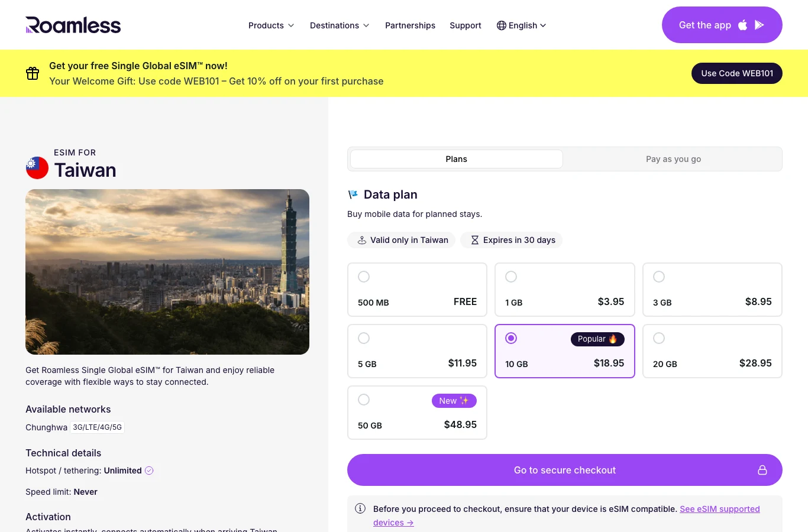Click the flag icon beside Data plan
The image size is (808, 532).
coord(353,194)
